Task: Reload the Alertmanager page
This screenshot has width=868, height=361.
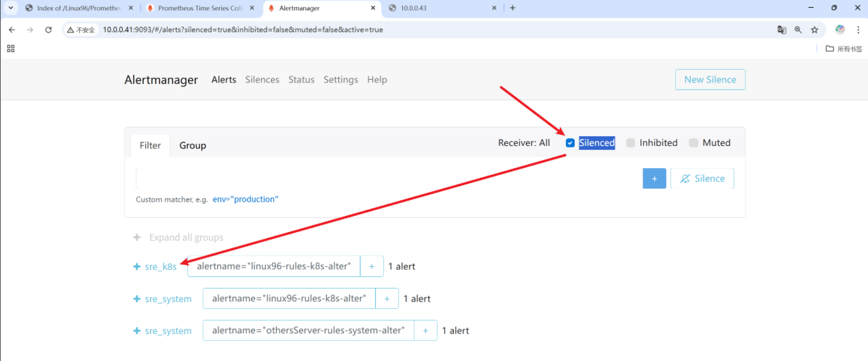Action: point(48,30)
